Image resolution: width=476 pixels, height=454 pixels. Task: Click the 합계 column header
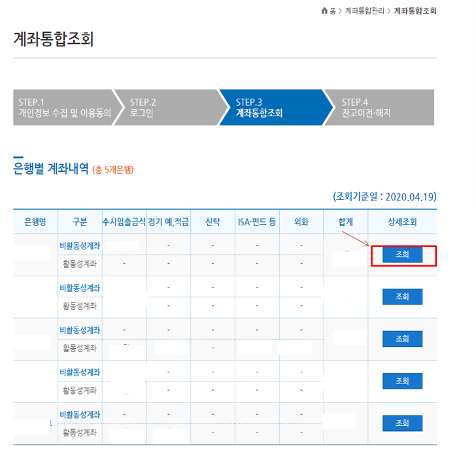[x=345, y=221]
